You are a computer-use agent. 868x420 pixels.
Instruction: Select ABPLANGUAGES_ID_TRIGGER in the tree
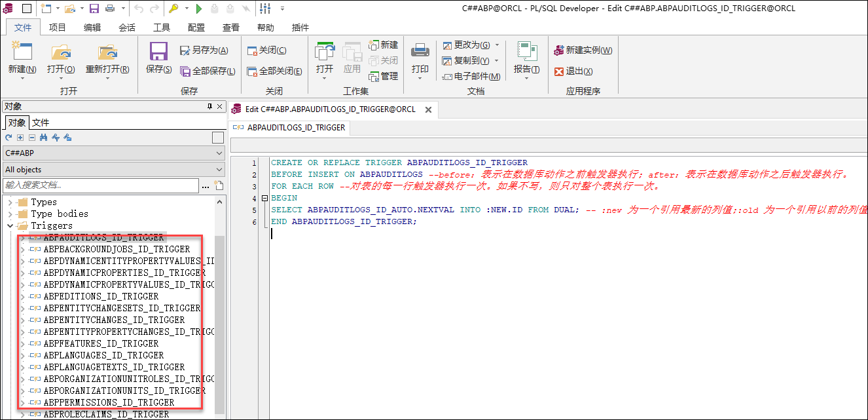pos(103,355)
